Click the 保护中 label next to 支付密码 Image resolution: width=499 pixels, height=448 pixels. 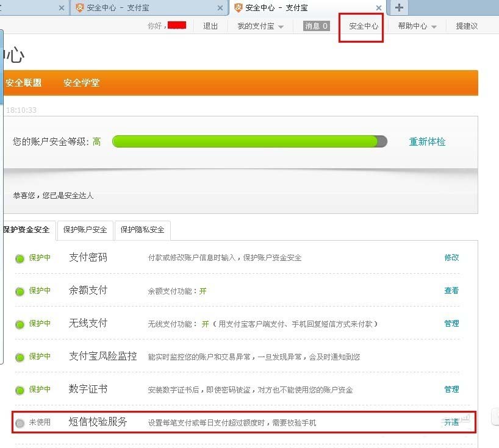pyautogui.click(x=40, y=258)
